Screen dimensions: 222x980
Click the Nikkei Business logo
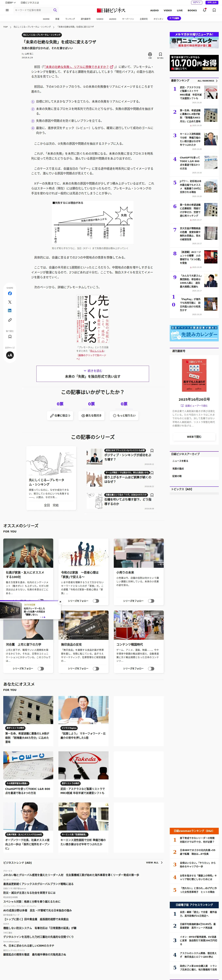click(x=111, y=10)
